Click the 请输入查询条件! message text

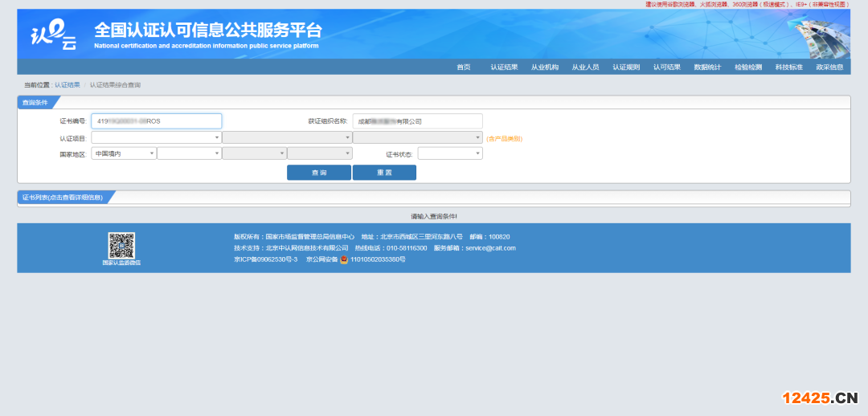(x=433, y=216)
